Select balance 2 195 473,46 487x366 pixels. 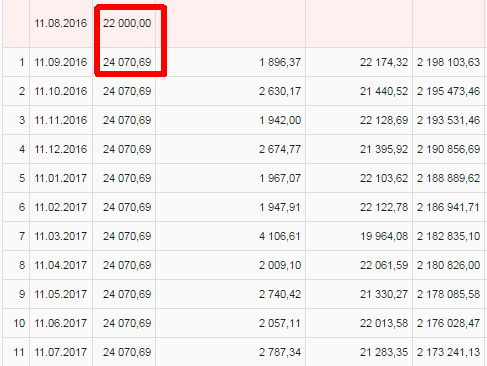click(x=448, y=91)
